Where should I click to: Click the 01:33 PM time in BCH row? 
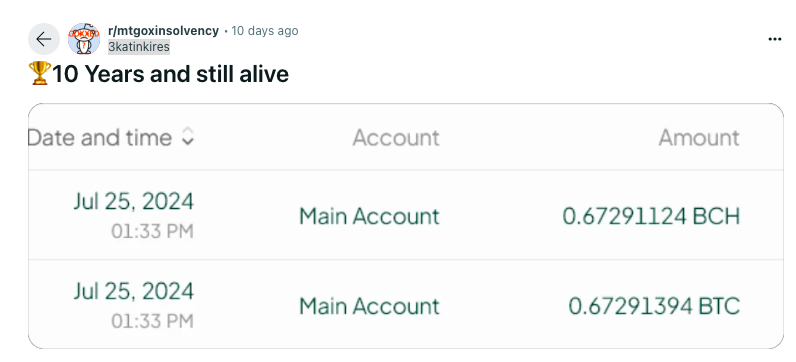click(x=152, y=232)
